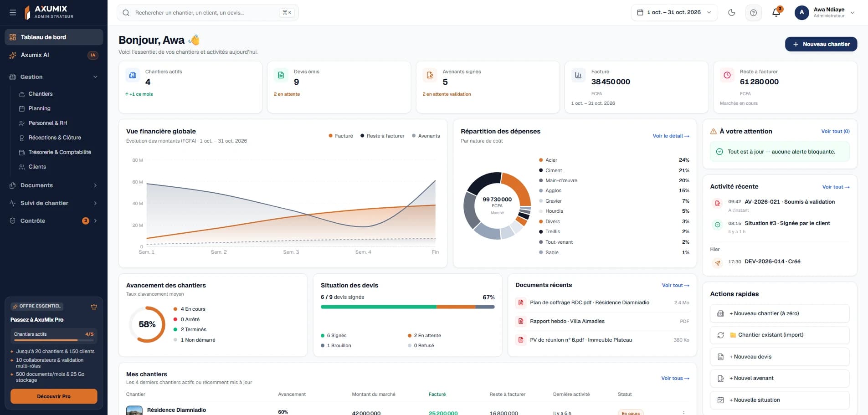Click Voir tout in Activité récente
The image size is (868, 415).
(x=836, y=187)
